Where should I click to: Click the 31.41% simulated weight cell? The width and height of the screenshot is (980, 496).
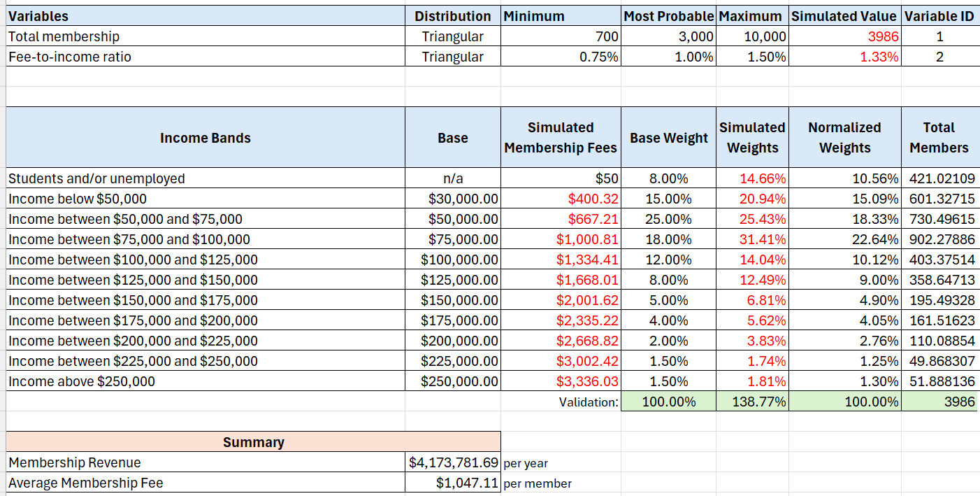point(752,239)
